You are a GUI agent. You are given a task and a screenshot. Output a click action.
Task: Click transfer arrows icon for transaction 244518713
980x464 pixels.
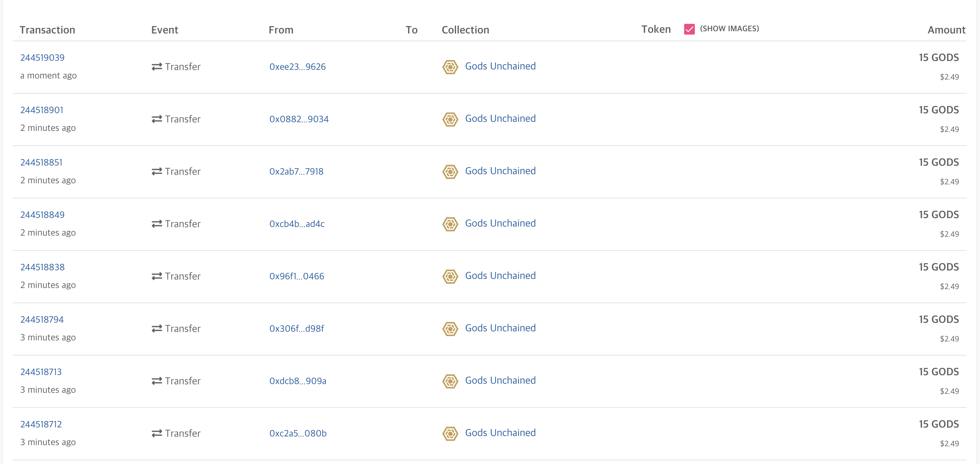pyautogui.click(x=157, y=381)
